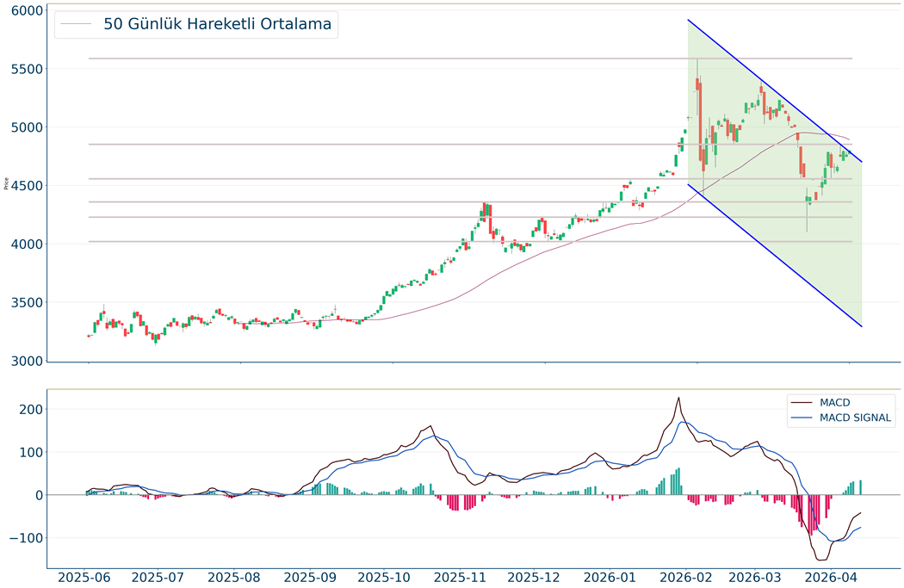
Task: Click the 3000 price axis label
Action: pos(28,362)
